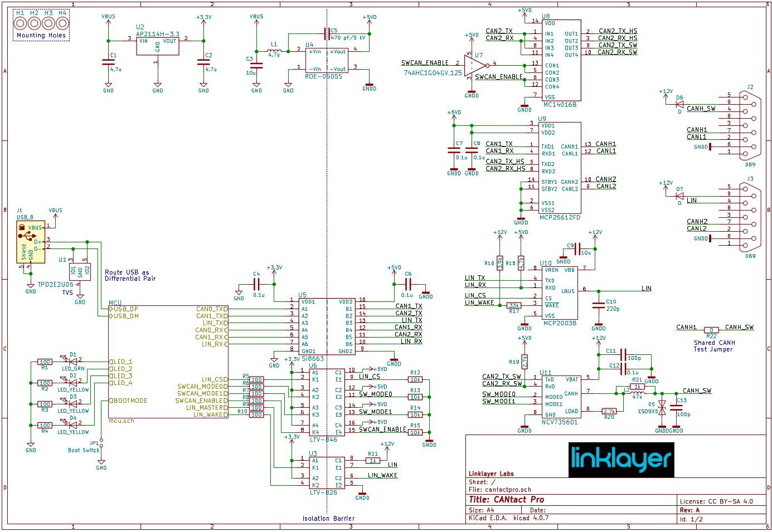Image resolution: width=772 pixels, height=532 pixels.
Task: Select the USB_DP sheet pin
Action: pos(124,309)
